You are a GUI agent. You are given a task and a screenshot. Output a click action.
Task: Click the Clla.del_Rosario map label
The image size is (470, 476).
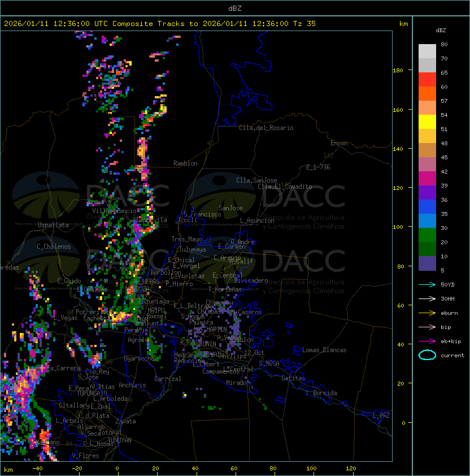point(266,128)
